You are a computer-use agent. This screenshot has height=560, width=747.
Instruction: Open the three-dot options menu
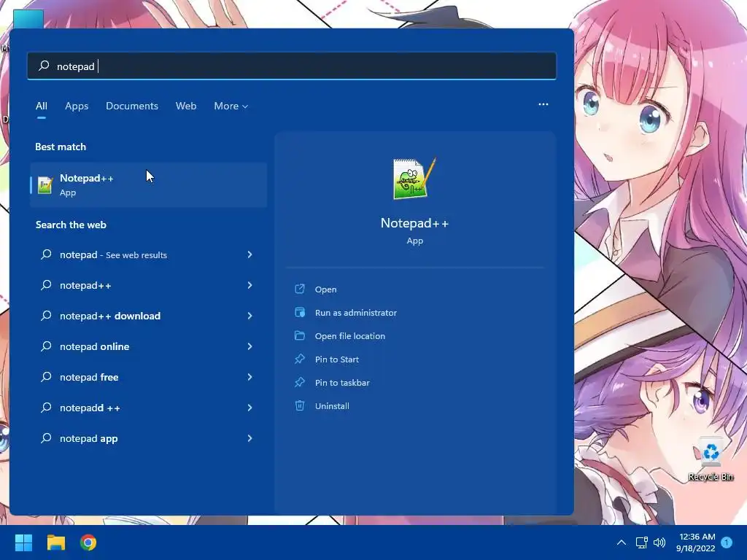click(x=543, y=104)
